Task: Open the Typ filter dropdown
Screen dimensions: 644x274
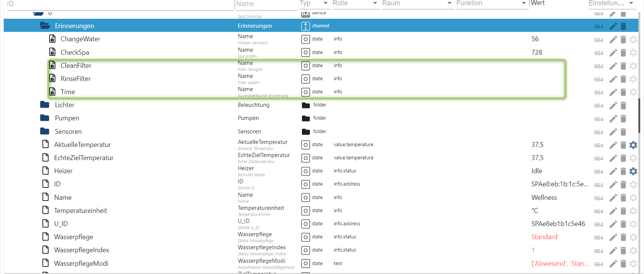Action: tap(325, 3)
